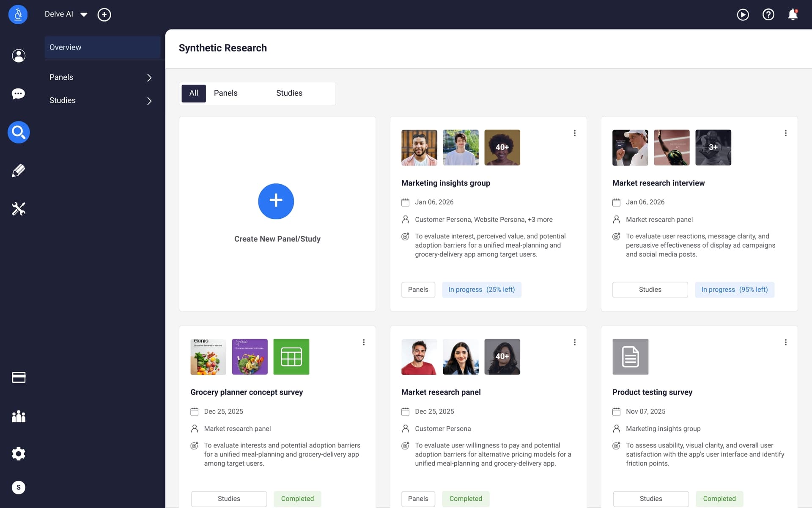Play the tutorial video icon

(x=743, y=14)
